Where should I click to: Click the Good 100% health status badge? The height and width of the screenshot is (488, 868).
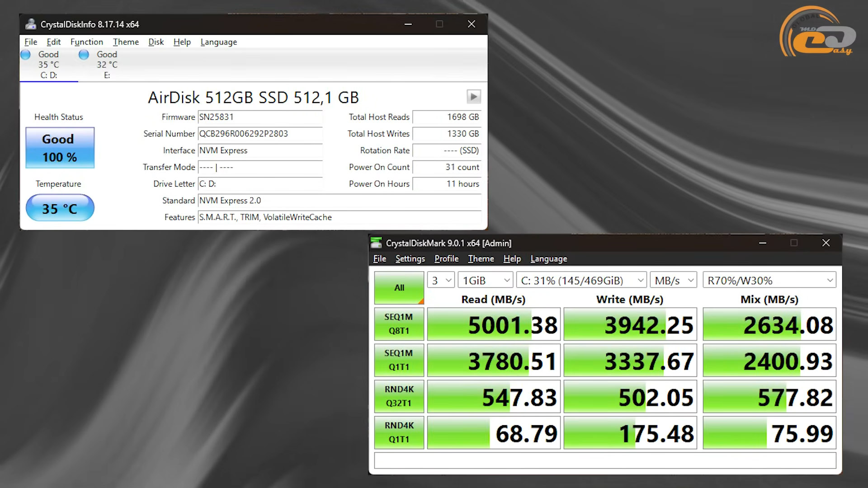click(x=60, y=148)
